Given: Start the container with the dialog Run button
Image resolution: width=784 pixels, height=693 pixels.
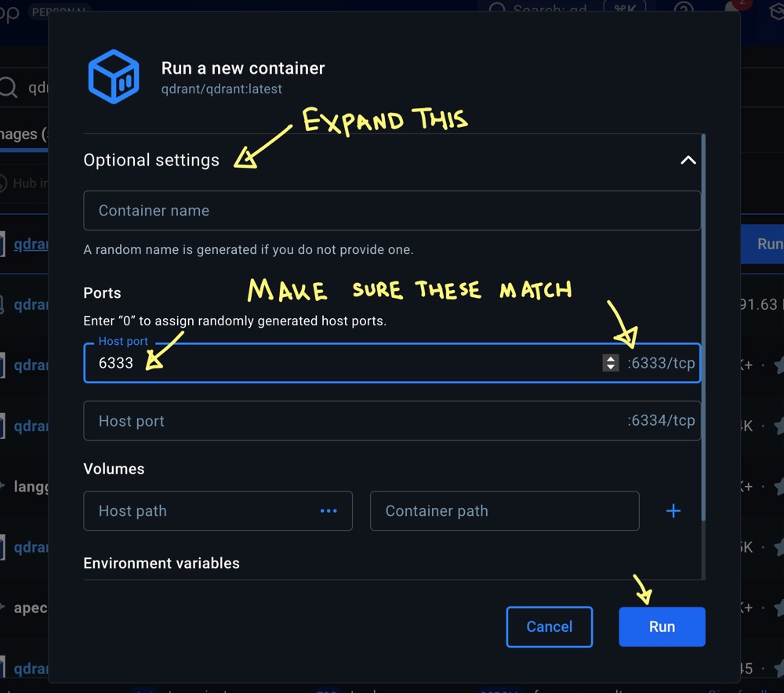Looking at the screenshot, I should coord(662,626).
